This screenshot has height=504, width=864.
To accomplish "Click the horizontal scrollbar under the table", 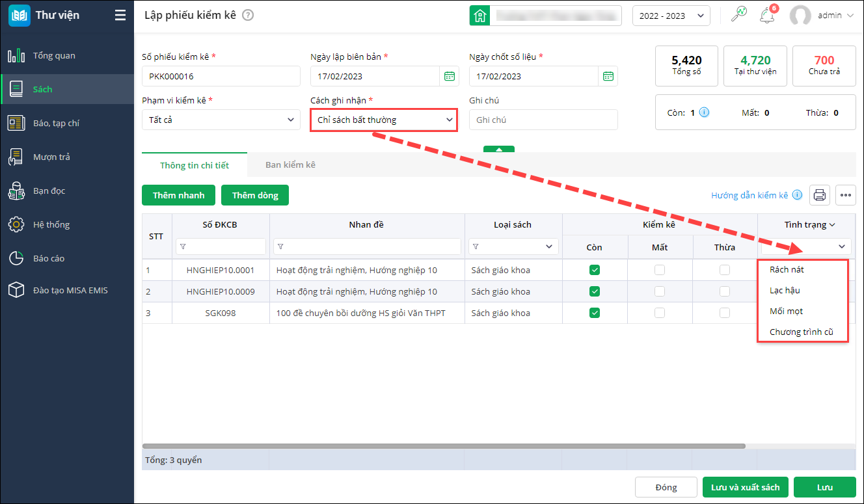I will tap(444, 446).
